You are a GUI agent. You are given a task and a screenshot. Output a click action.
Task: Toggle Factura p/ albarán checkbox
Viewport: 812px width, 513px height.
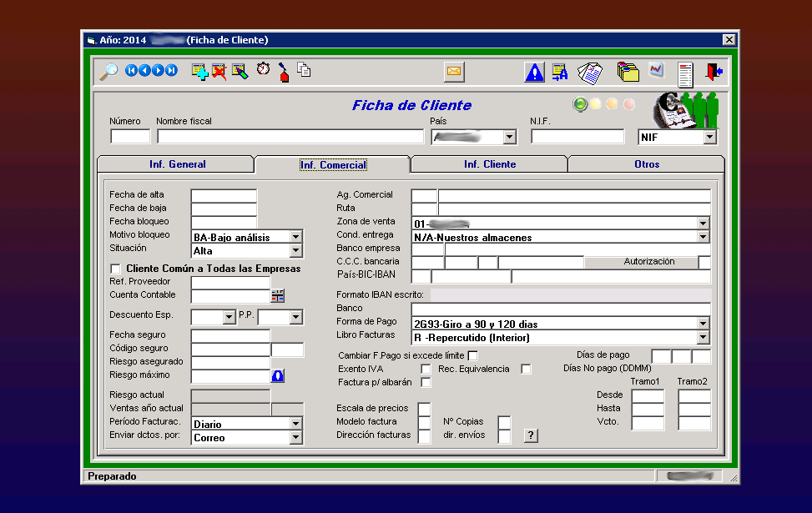426,383
